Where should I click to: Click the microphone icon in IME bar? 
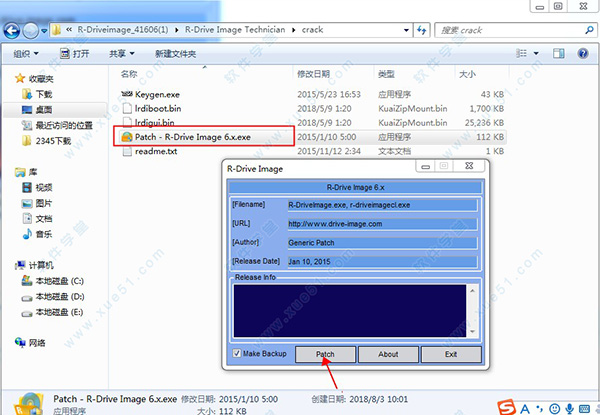click(x=570, y=409)
